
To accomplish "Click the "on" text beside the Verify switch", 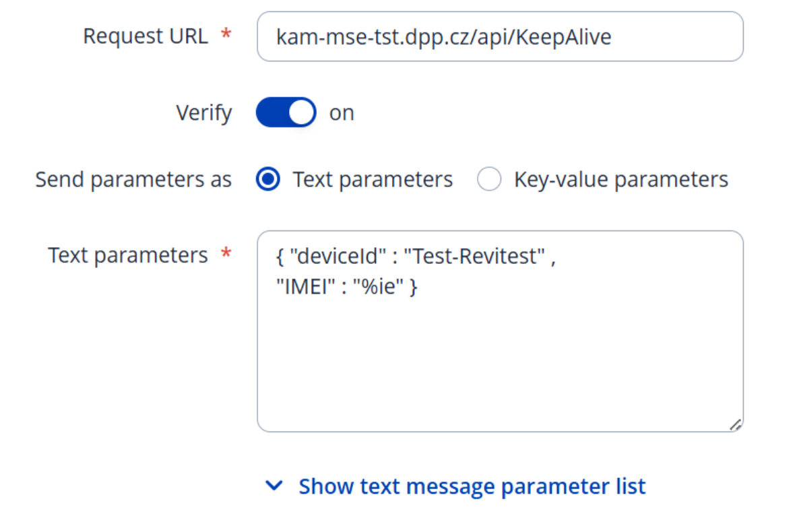I will [x=342, y=112].
